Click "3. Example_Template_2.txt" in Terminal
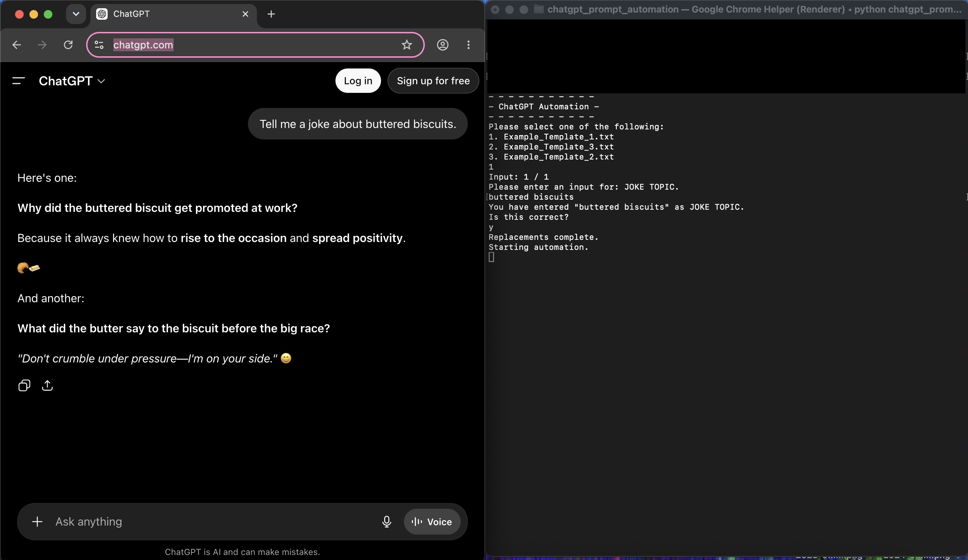The height and width of the screenshot is (560, 968). (551, 157)
